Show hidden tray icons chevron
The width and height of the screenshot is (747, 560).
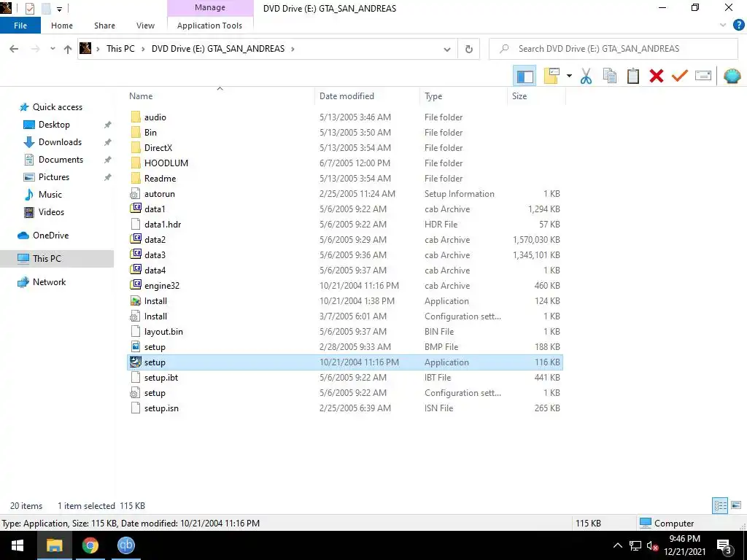coord(617,545)
